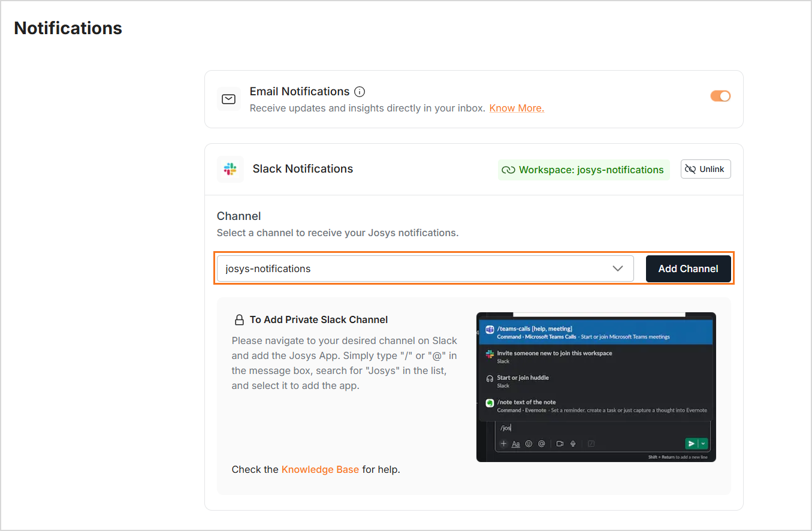Screen dimensions: 812x531
Task: Click the dropdown chevron arrow in channel selector
Action: [x=618, y=268]
